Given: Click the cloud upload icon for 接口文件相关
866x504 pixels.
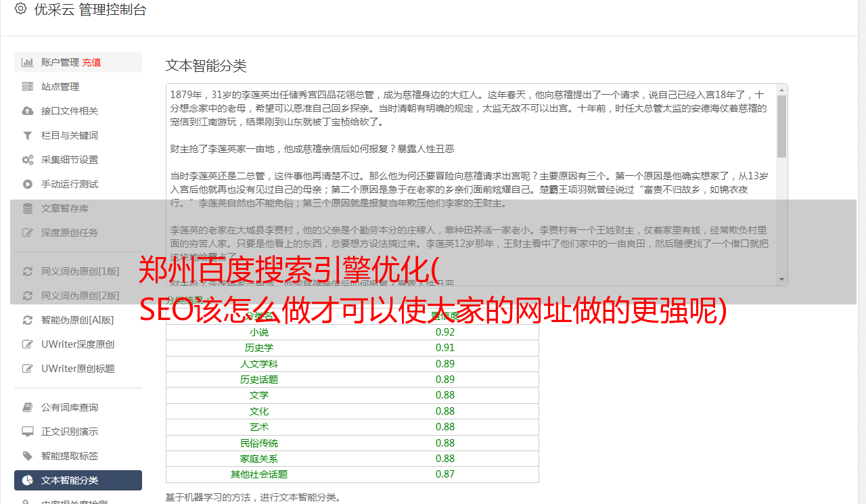Looking at the screenshot, I should click(x=28, y=111).
